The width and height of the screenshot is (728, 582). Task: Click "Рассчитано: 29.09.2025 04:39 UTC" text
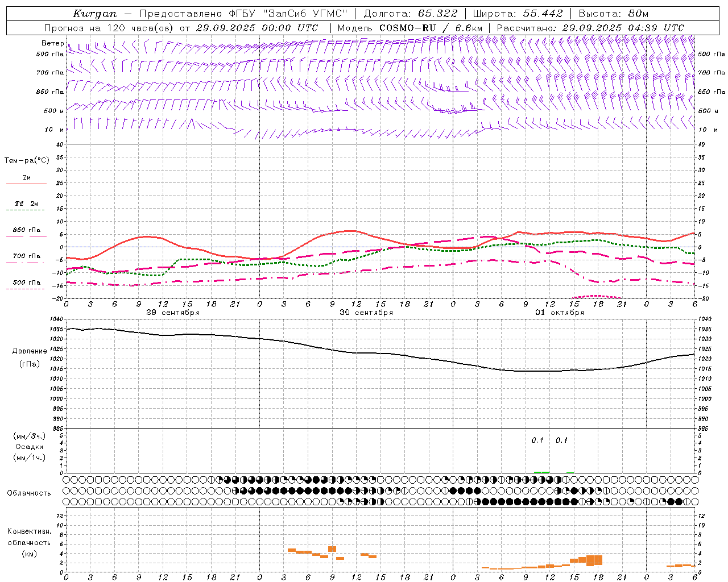pyautogui.click(x=590, y=28)
